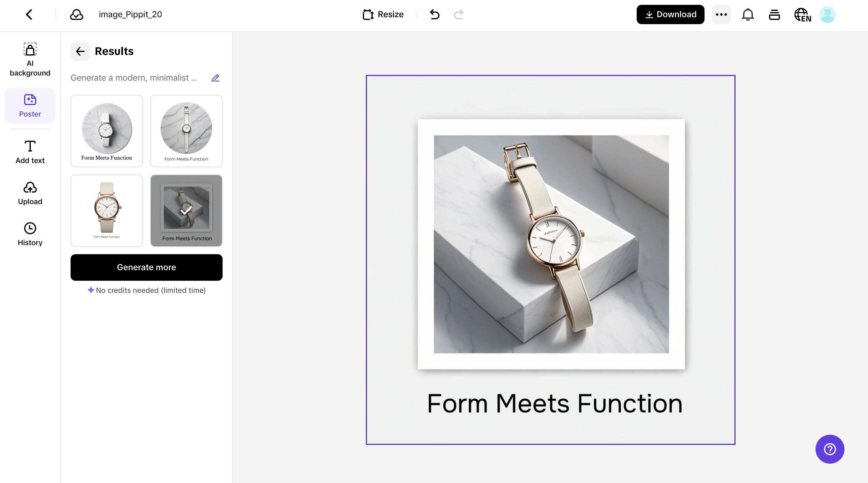868x483 pixels.
Task: Select the first marble circle watch thumbnail
Action: click(106, 131)
